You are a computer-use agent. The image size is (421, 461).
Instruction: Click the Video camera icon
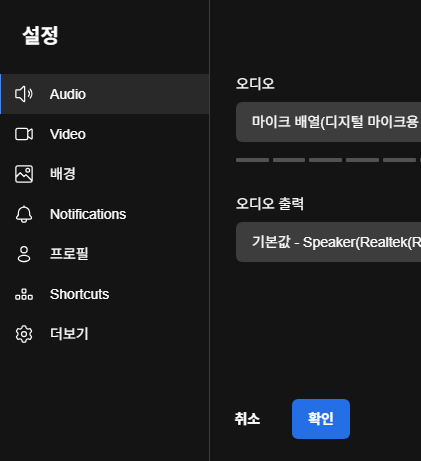pyautogui.click(x=24, y=134)
